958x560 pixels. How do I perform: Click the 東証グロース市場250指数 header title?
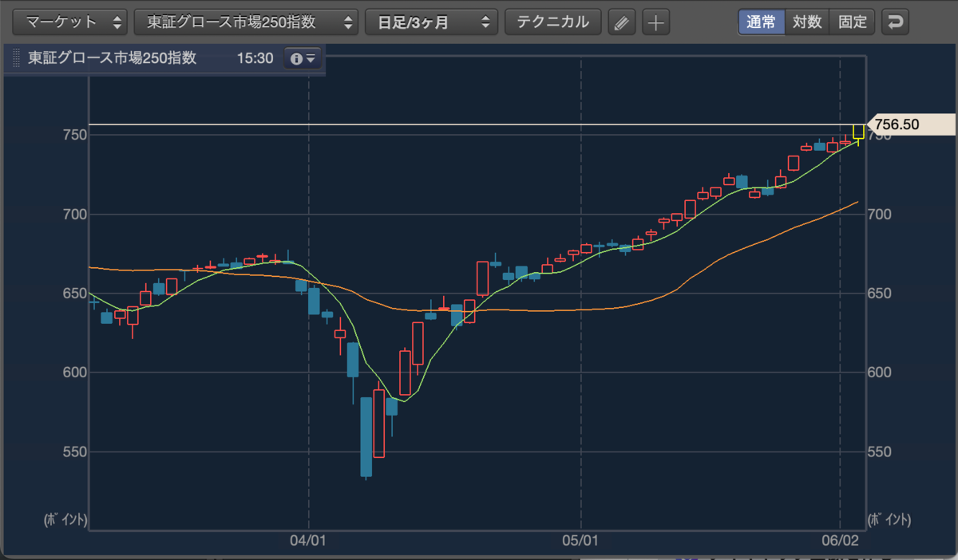pyautogui.click(x=112, y=58)
